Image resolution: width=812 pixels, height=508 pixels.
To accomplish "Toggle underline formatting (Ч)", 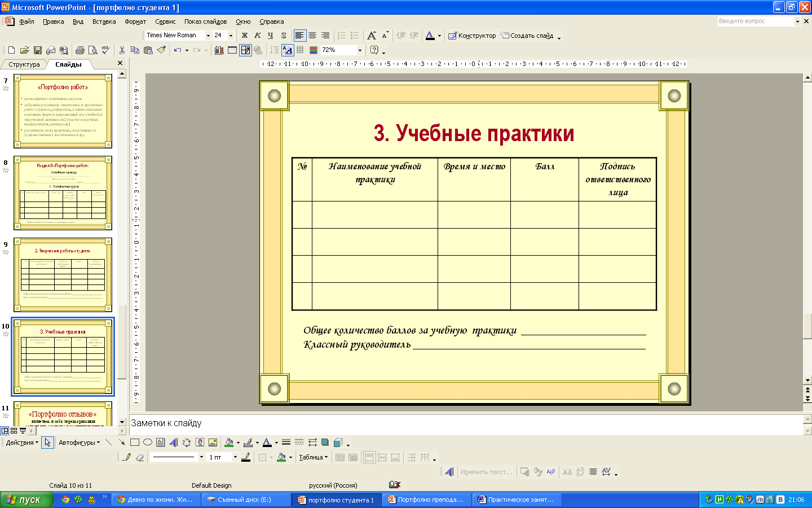I will tap(271, 36).
